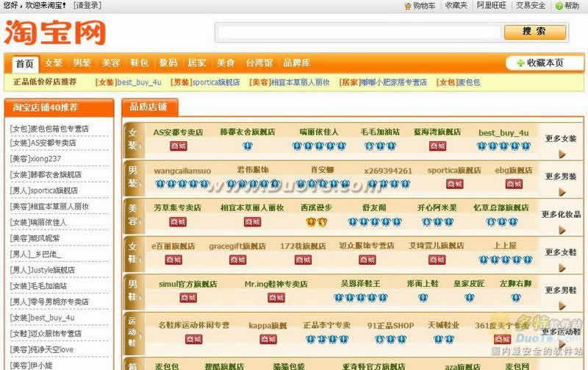Open shop 91正品SHOP in 运动鞋 row
Screen dimensions: 588x370
tap(390, 325)
